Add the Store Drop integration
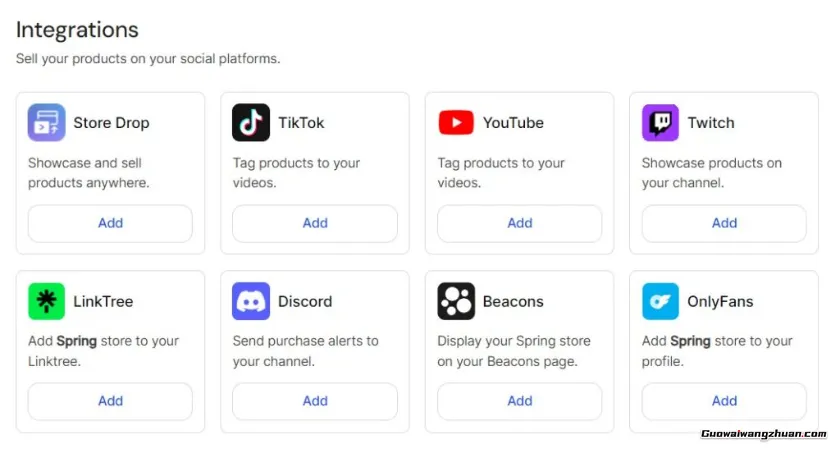This screenshot has height=449, width=840. [110, 223]
